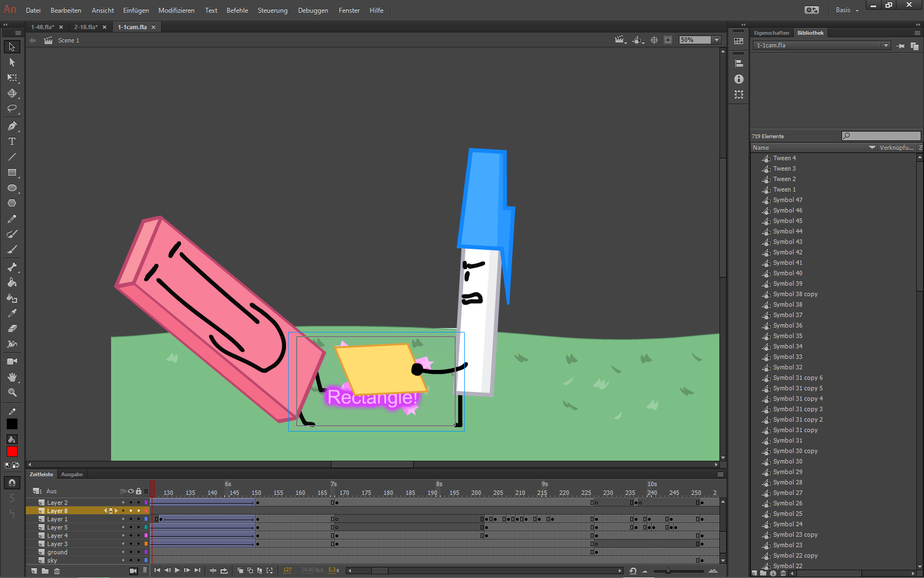Switch to the Eigenschaften tab
Viewport: 924px width, 578px height.
click(771, 33)
